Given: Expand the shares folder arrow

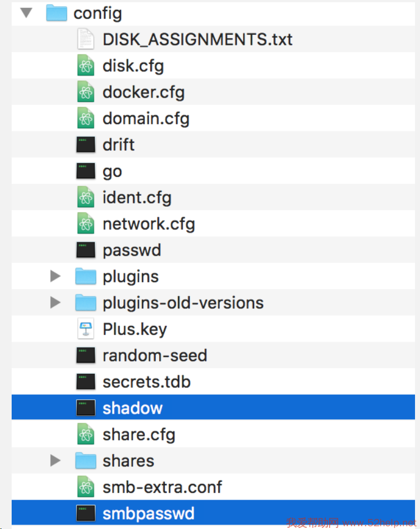Looking at the screenshot, I should click(55, 460).
